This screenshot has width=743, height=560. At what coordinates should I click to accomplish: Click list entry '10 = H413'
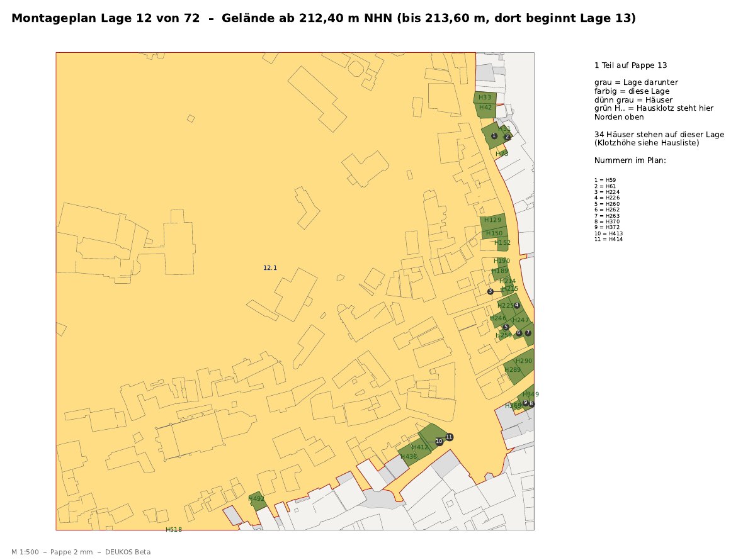[608, 233]
